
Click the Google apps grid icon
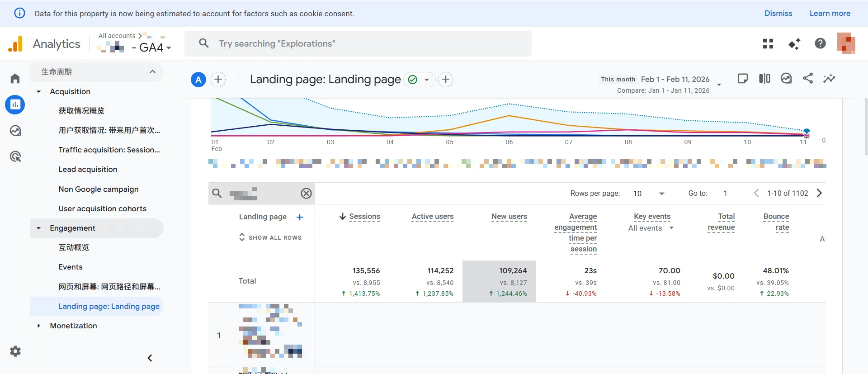coord(768,43)
